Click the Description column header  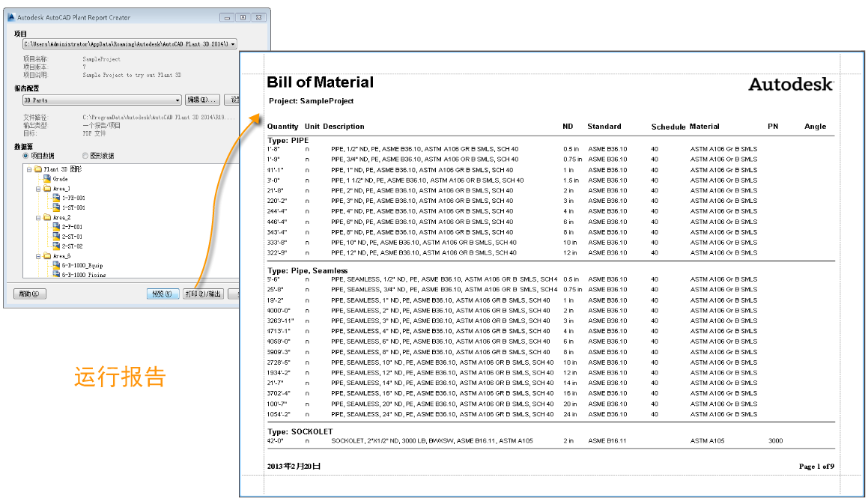pos(344,127)
